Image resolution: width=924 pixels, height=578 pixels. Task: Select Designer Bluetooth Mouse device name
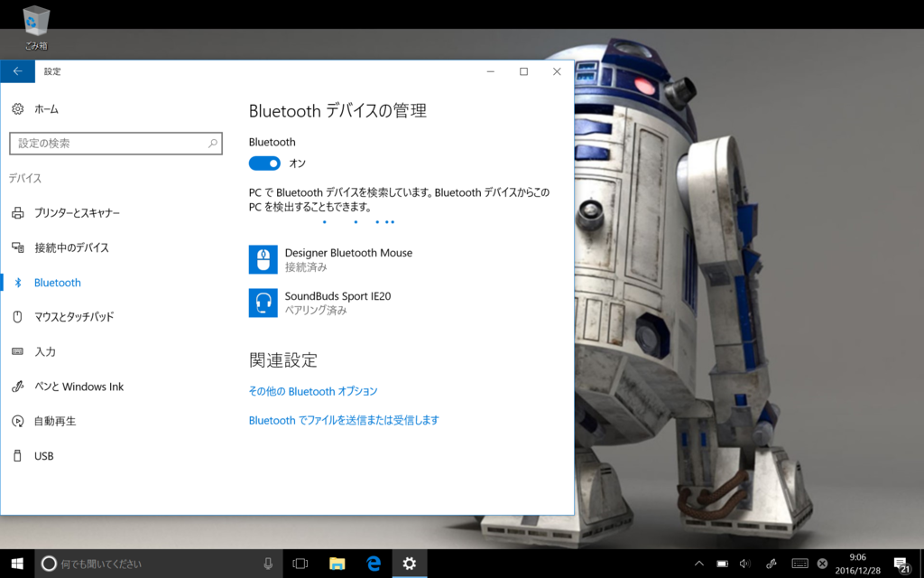348,253
